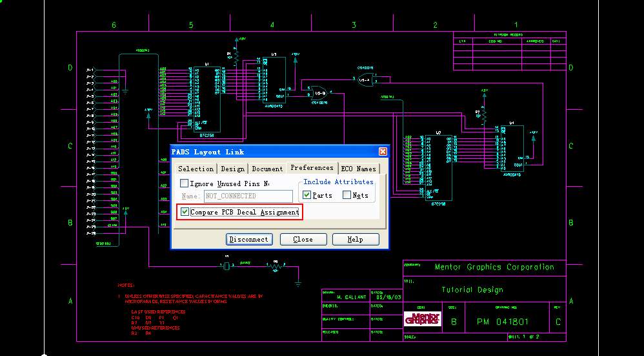The height and width of the screenshot is (356, 644).
Task: Click the NOT_CONNECTED name field
Action: [248, 196]
